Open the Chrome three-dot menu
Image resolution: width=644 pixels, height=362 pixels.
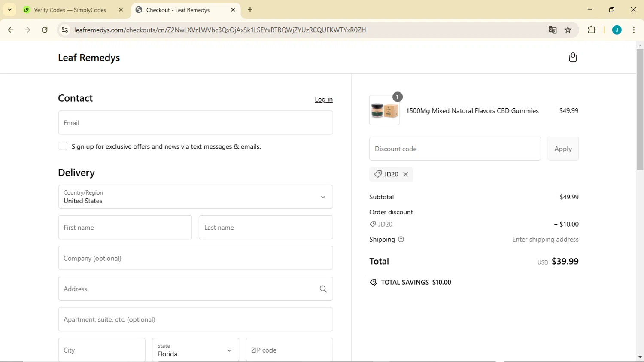634,30
